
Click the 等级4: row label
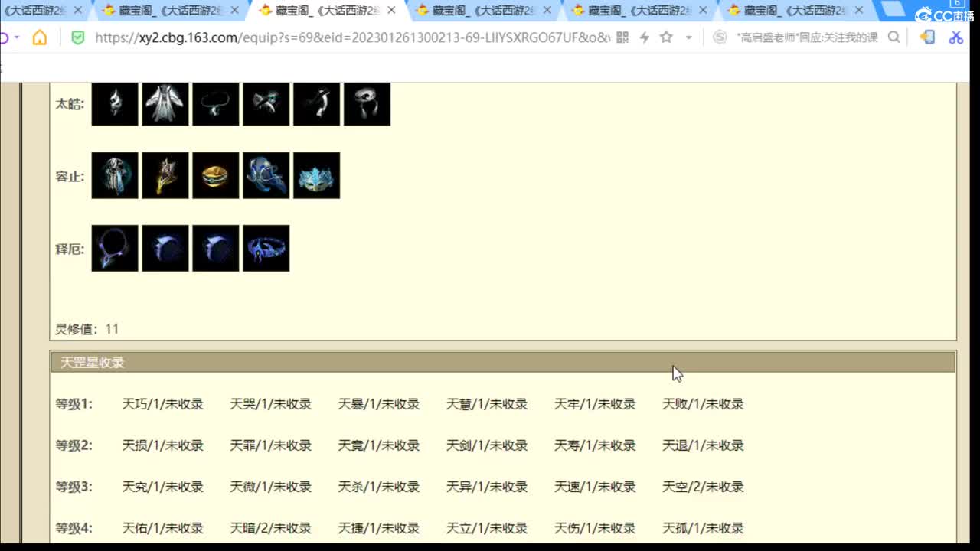[73, 528]
